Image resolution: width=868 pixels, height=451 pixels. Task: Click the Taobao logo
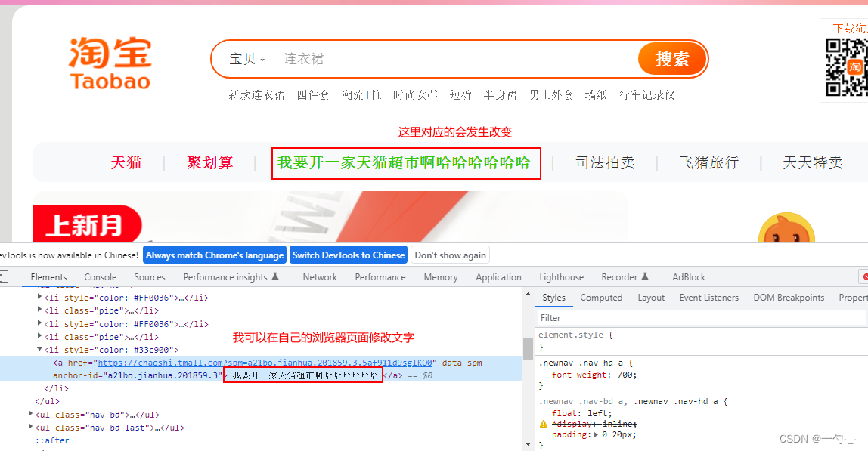[x=110, y=63]
